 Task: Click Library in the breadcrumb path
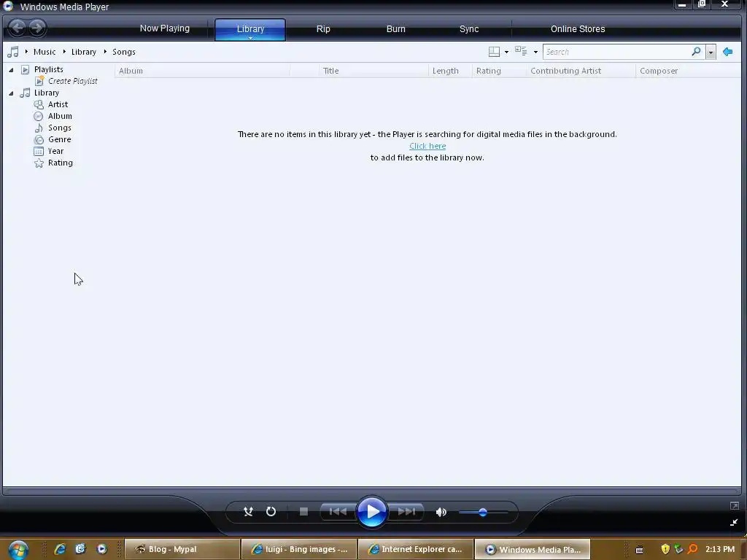point(84,52)
